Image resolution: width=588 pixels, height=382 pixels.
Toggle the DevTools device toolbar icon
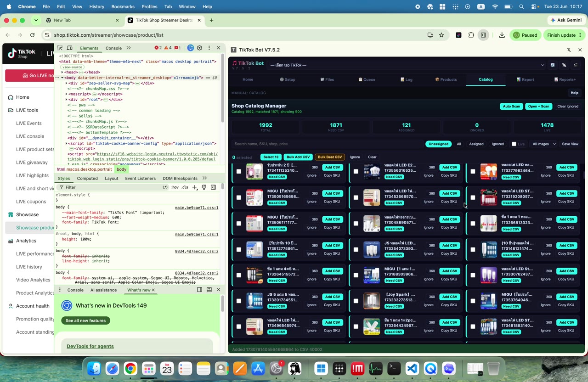click(x=69, y=48)
